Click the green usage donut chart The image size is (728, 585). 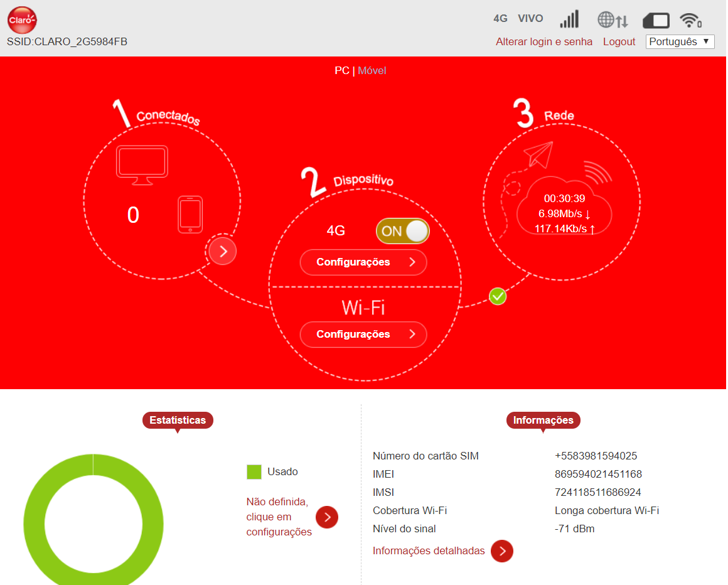point(94,520)
